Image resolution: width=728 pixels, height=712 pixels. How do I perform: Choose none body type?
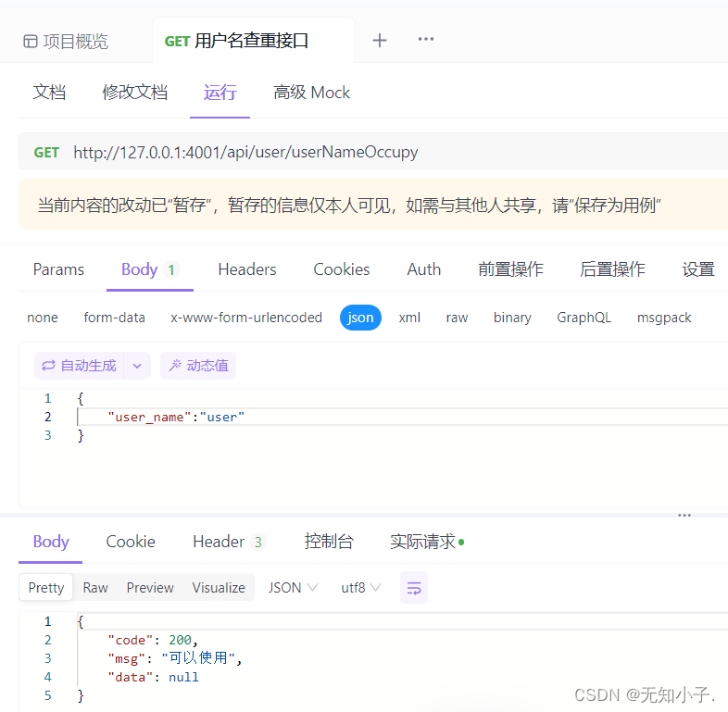(x=43, y=318)
